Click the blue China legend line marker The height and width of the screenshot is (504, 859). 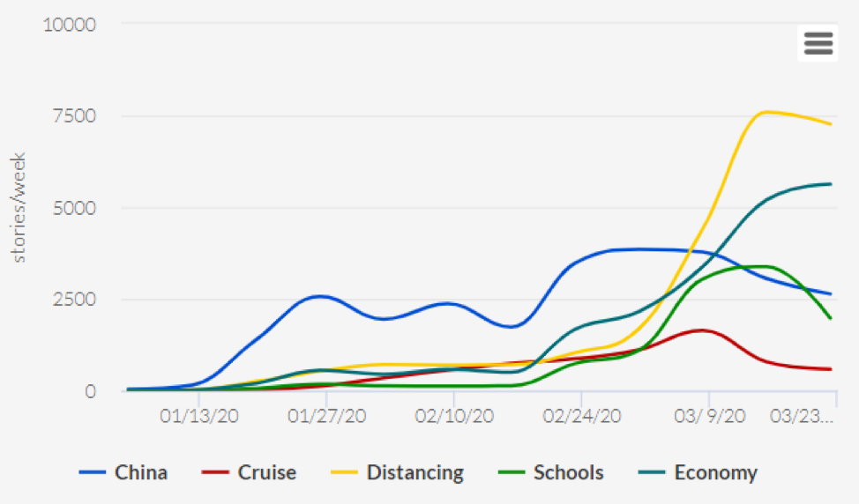click(x=93, y=473)
